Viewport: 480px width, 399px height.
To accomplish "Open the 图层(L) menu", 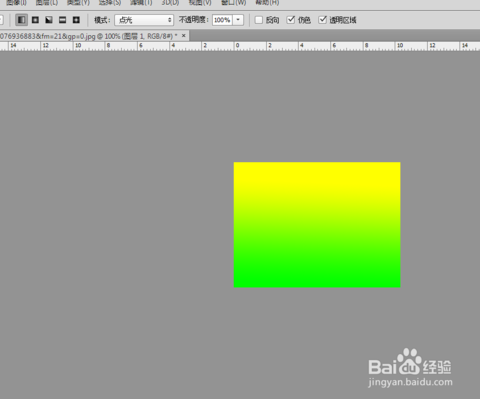I will pos(47,3).
